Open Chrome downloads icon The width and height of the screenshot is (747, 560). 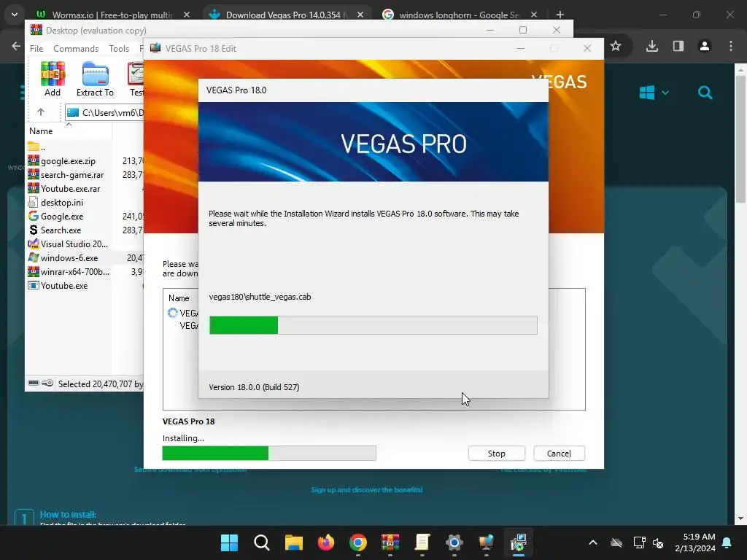point(652,46)
